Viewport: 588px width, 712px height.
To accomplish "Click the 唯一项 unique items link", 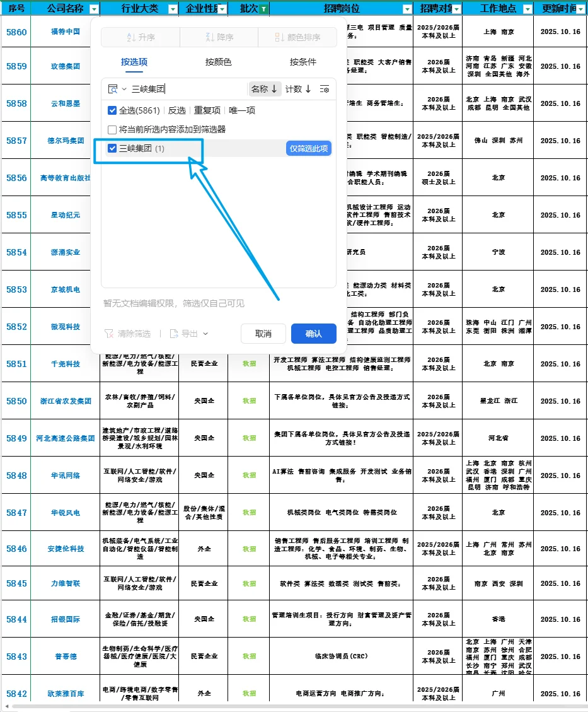I will (x=242, y=110).
